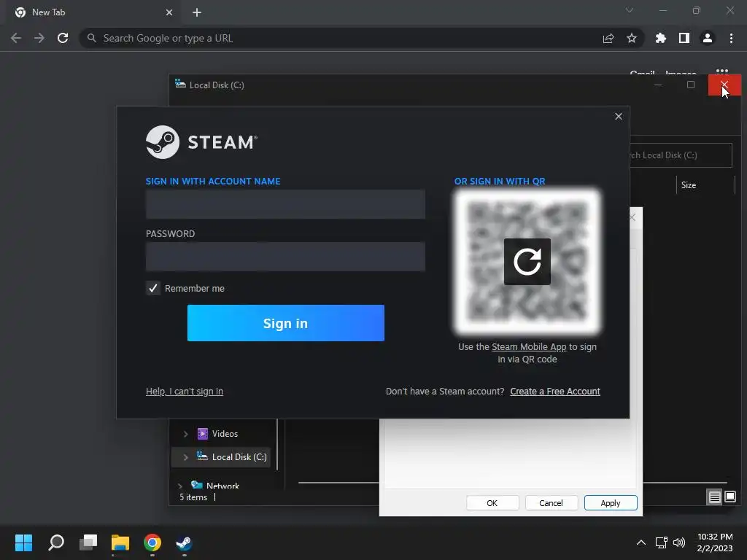Click the Search Local Disk (C:) box

click(681, 155)
